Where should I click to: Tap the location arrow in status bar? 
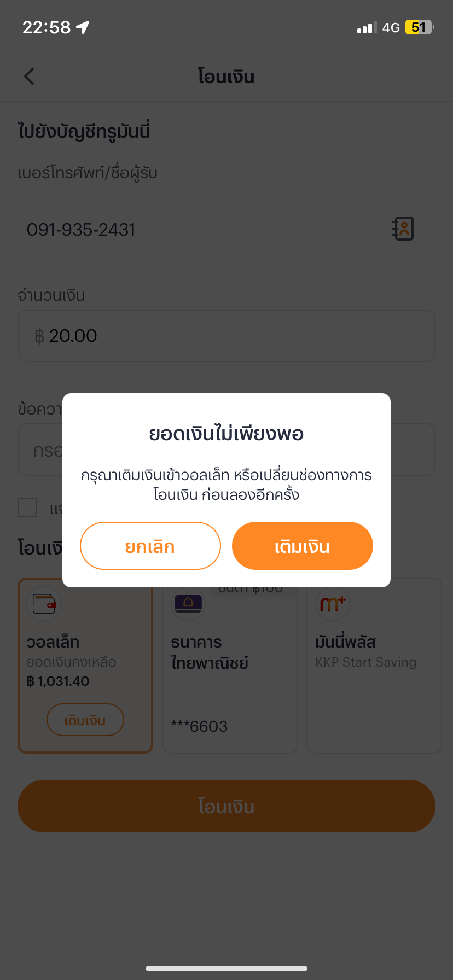(x=83, y=27)
